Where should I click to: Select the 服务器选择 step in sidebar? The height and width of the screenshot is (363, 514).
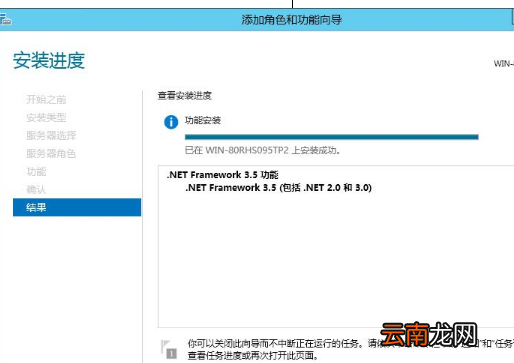pos(51,135)
